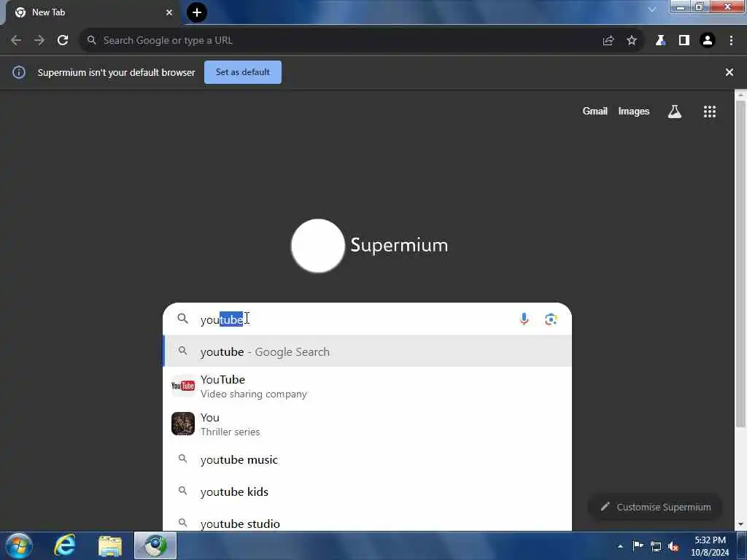Close the New Tab tab

(x=169, y=12)
